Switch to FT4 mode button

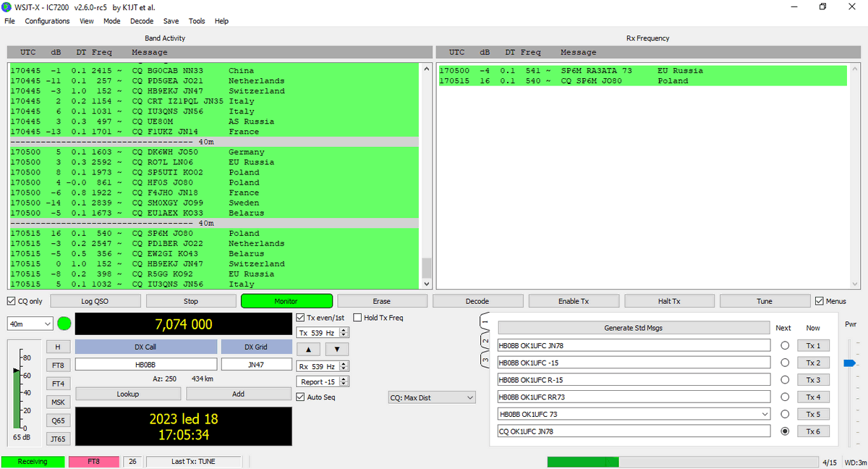57,384
